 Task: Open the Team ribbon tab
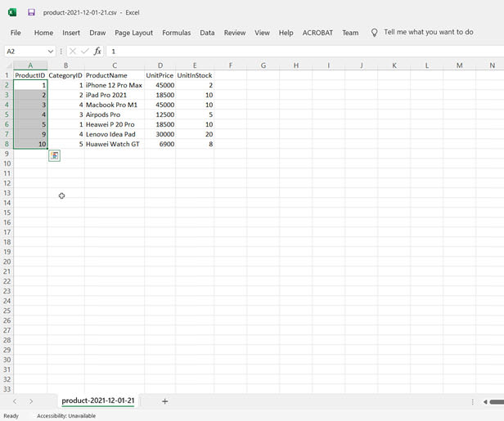point(350,33)
